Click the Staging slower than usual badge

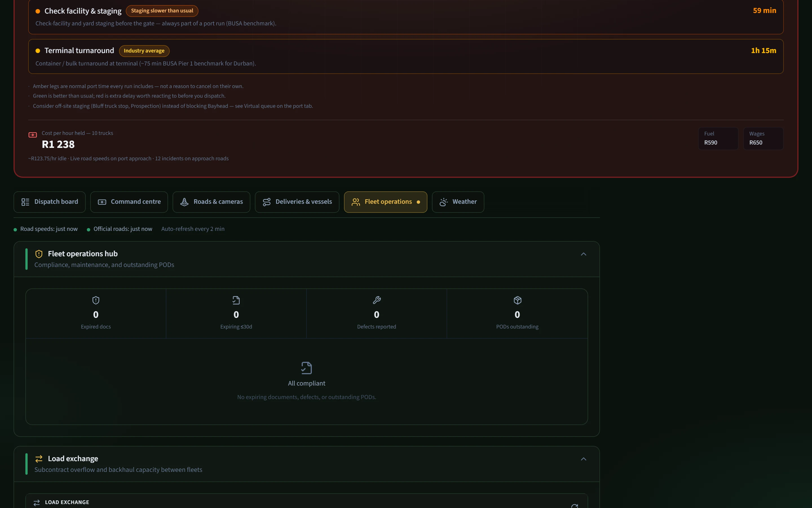pos(162,11)
